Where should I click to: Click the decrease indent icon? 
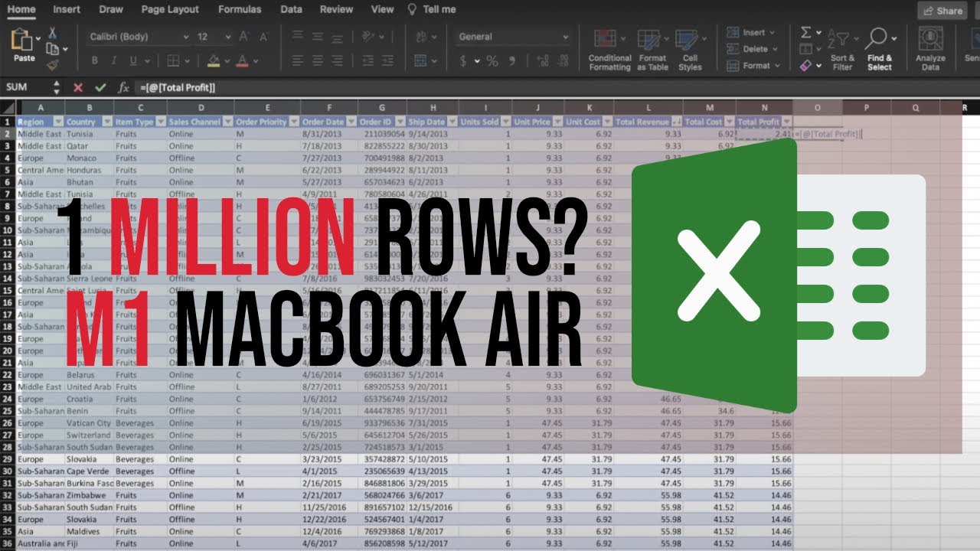point(369,60)
